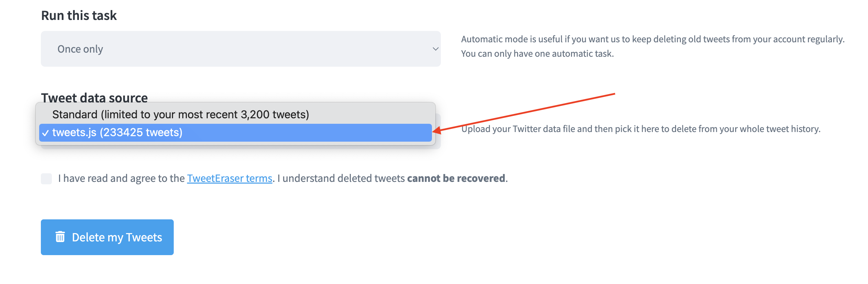This screenshot has width=868, height=284.
Task: Click the "I understand deleted tweets" text
Action: (342, 178)
